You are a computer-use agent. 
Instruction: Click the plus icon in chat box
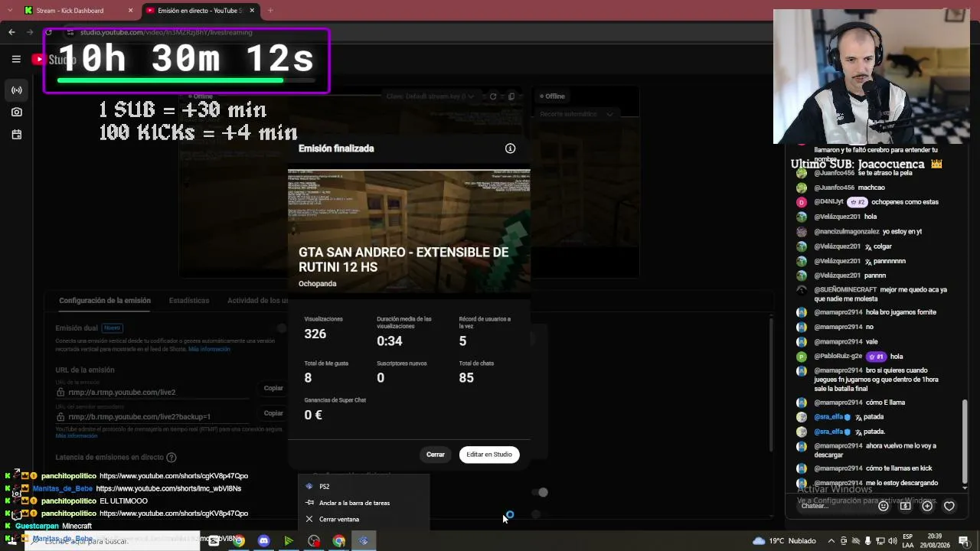pos(927,506)
